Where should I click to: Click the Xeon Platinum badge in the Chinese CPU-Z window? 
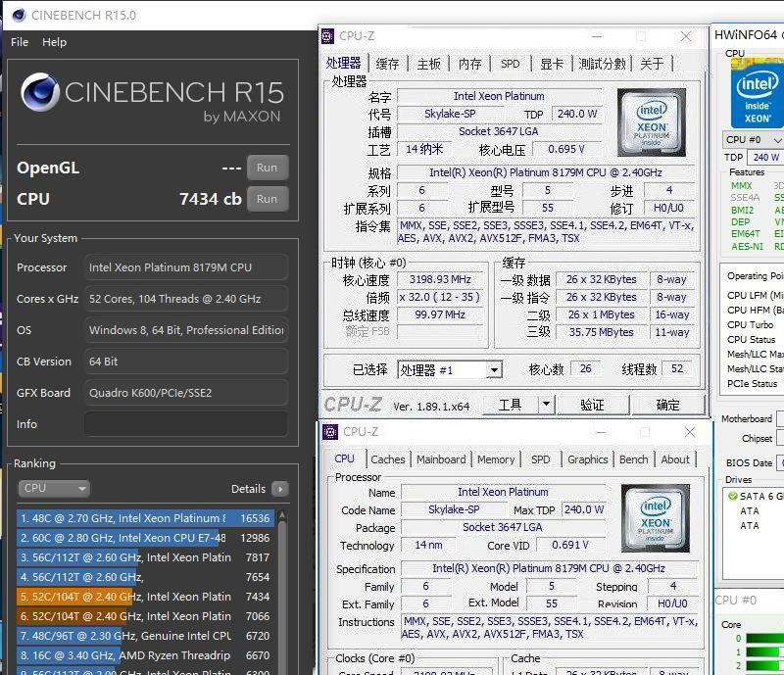[x=651, y=122]
